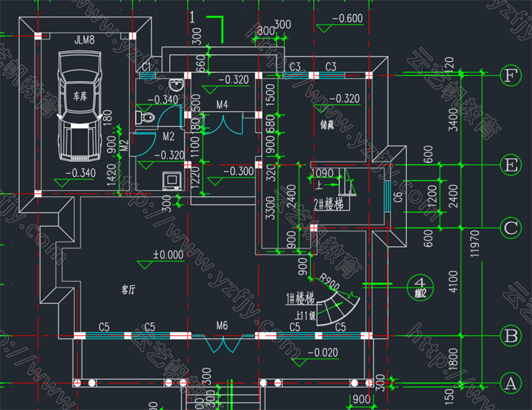Click the -0.020 elevation text
This screenshot has height=410, width=532.
323,352
